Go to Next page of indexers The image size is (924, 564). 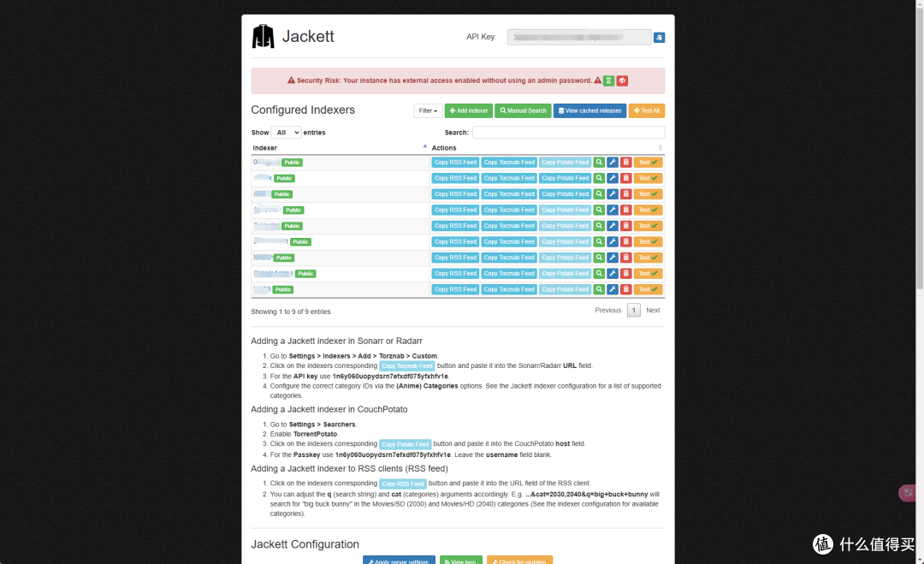[653, 310]
